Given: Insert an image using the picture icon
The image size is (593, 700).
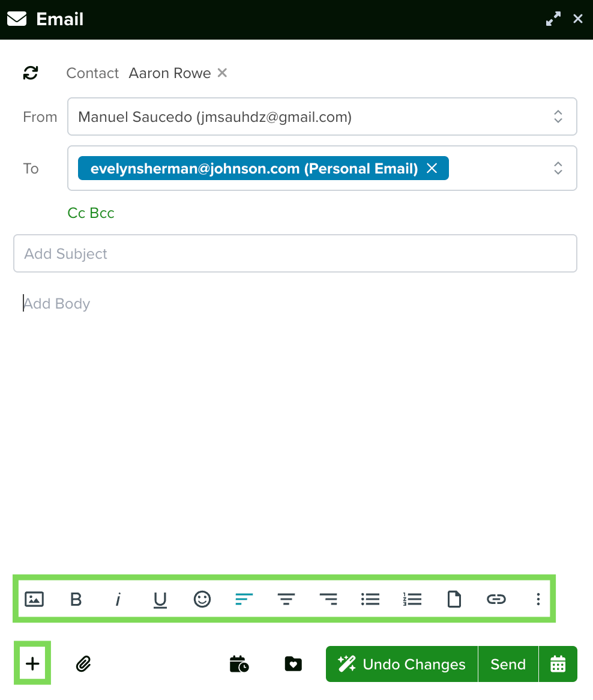Looking at the screenshot, I should [34, 599].
